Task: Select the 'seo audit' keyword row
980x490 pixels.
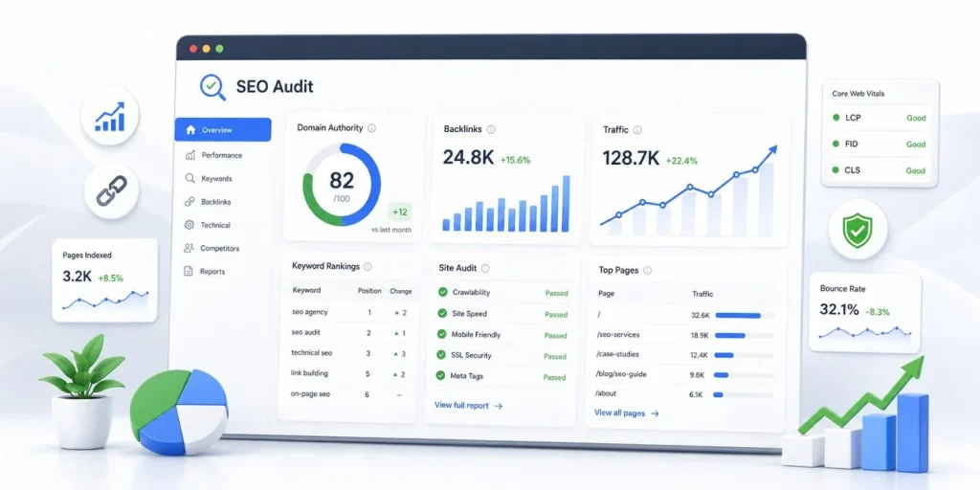Action: pyautogui.click(x=350, y=333)
